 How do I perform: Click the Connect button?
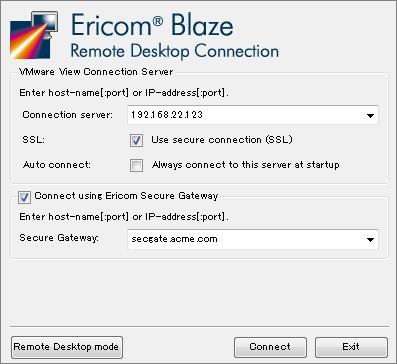pos(270,347)
